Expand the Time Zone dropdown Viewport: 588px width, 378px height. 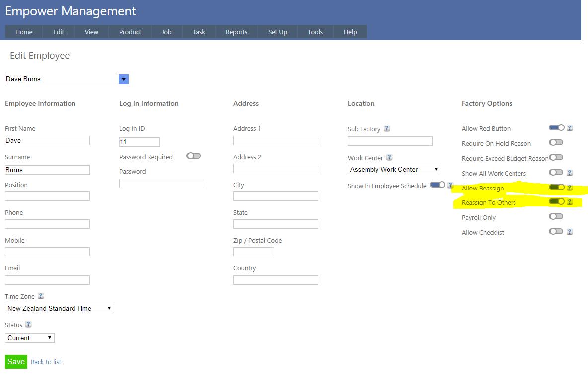coord(60,308)
